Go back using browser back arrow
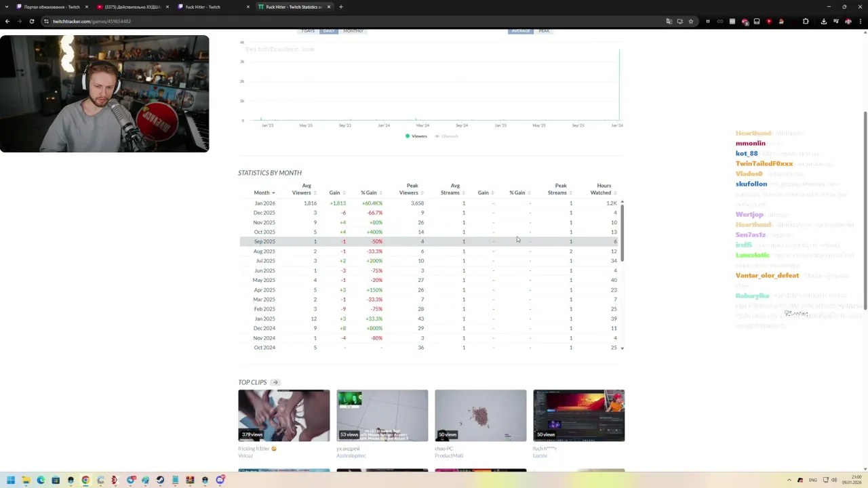 (x=7, y=21)
